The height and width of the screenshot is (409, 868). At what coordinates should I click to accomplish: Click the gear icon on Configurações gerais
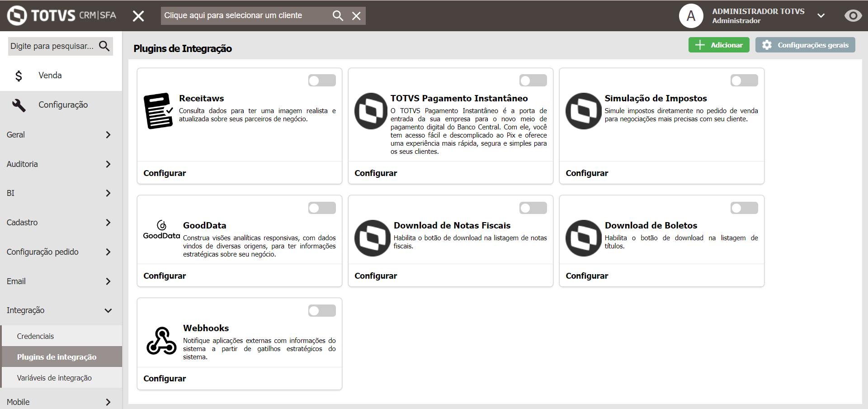pyautogui.click(x=767, y=45)
